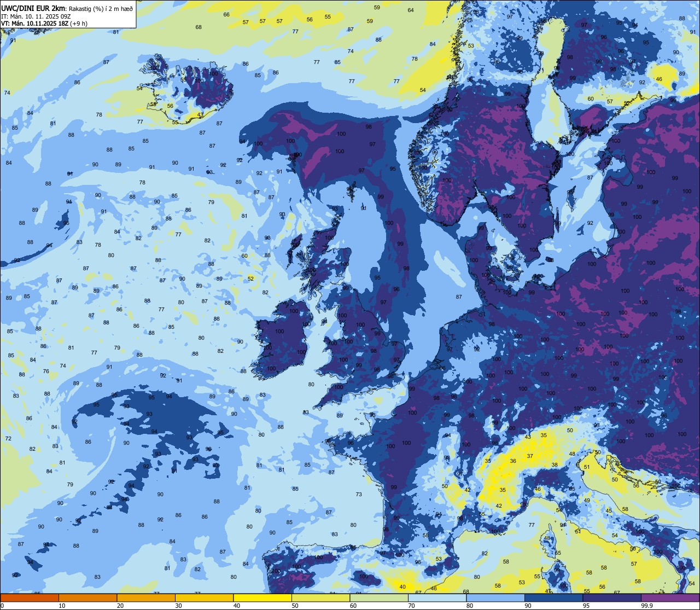Click the 'VT: Mán. 10.11.2025 18Z (+9 h)' line

(44, 24)
